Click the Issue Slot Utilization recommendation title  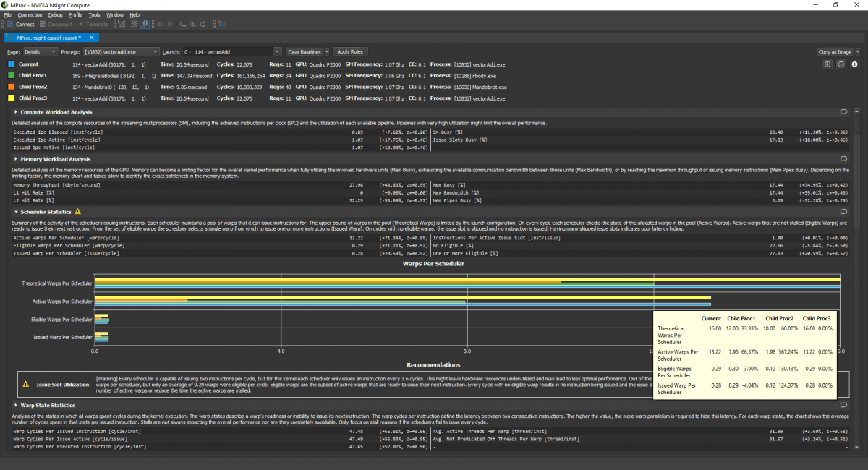coord(62,385)
